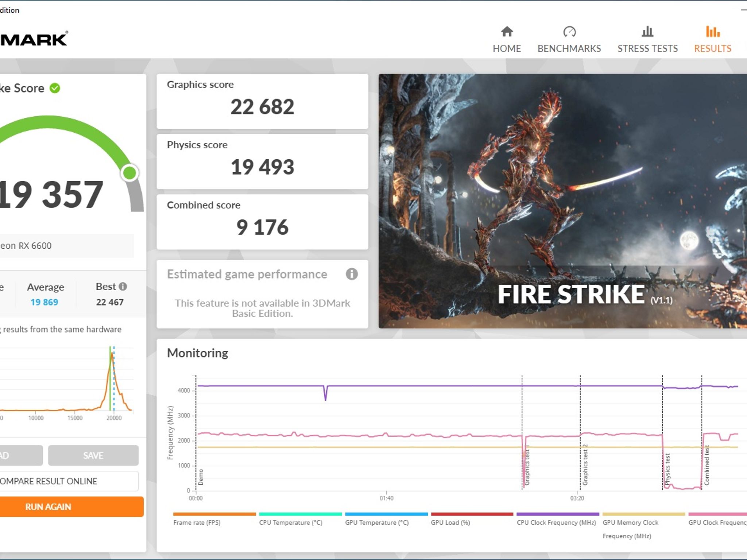The width and height of the screenshot is (747, 560).
Task: Click the SAVE button
Action: click(93, 455)
